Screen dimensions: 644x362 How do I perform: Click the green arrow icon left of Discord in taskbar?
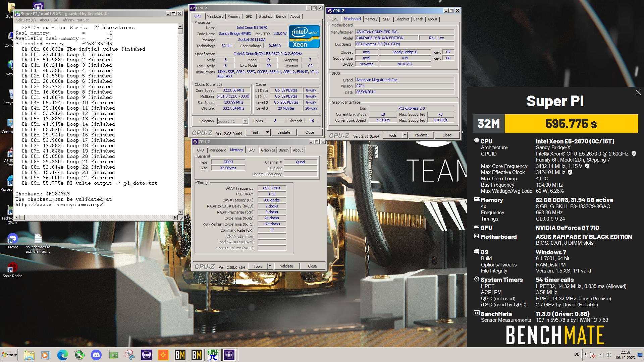[79, 355]
